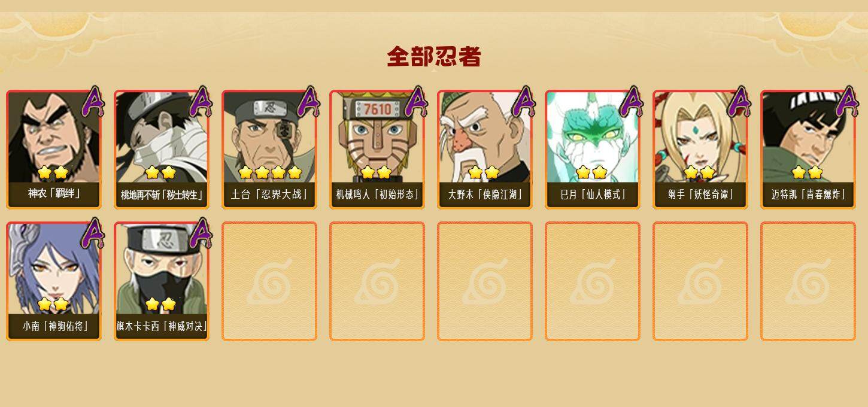This screenshot has height=407, width=868.
Task: Select the 旗木卡卡西「神威对决」 ninja card
Action: (x=162, y=281)
